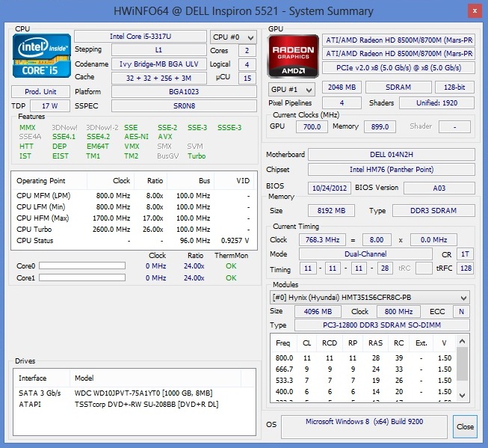Select the CPU Status row

click(134, 241)
